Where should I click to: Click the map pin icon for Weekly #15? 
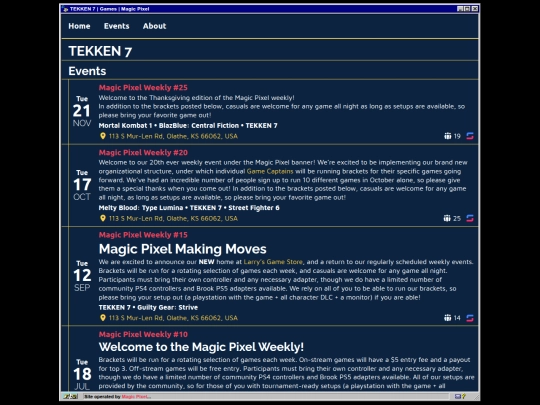coord(103,318)
